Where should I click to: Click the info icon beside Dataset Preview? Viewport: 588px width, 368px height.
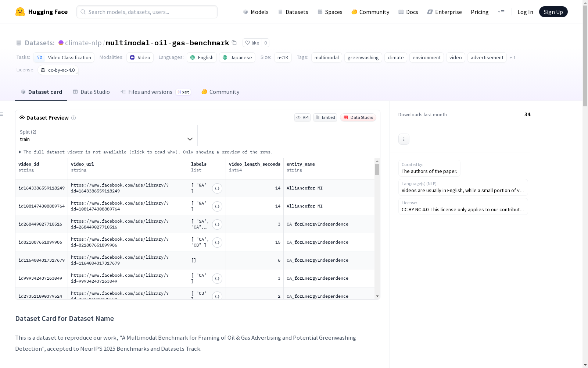pyautogui.click(x=73, y=118)
